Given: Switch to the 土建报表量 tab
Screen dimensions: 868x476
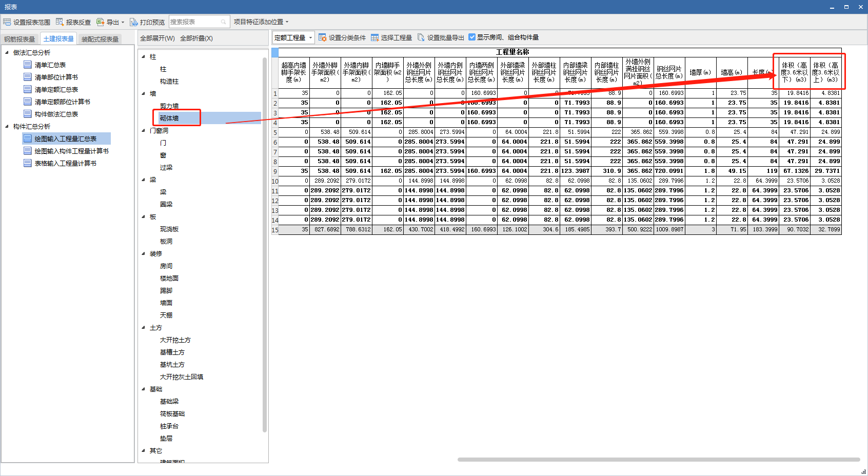Looking at the screenshot, I should (58, 38).
